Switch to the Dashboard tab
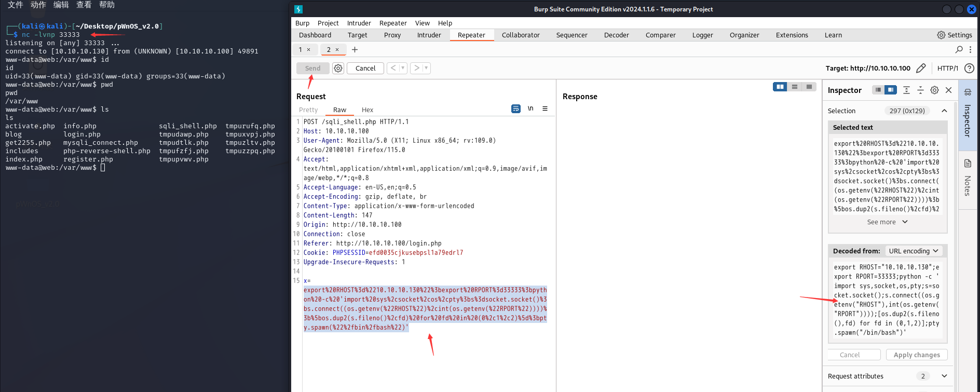Image resolution: width=980 pixels, height=392 pixels. click(315, 35)
